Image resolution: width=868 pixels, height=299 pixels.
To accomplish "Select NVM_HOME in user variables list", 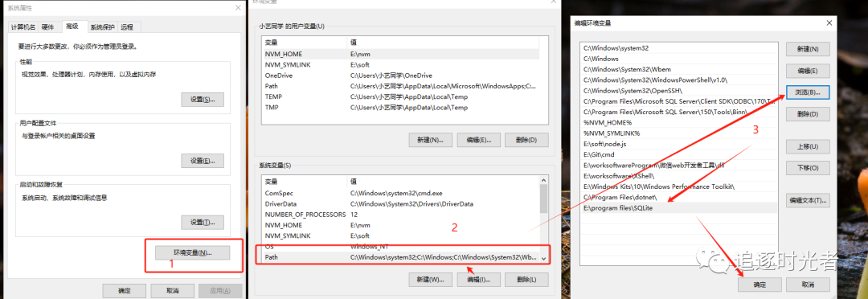I will click(x=400, y=54).
